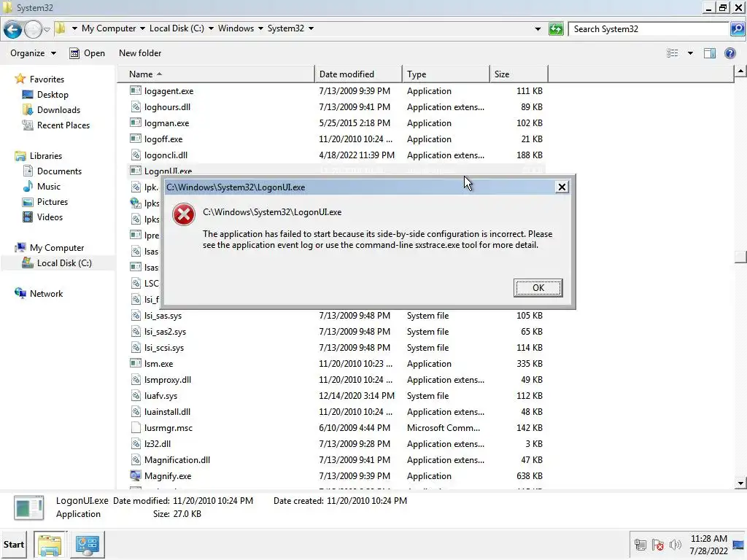Sort by Date modified column header
The image size is (747, 560).
tap(358, 74)
